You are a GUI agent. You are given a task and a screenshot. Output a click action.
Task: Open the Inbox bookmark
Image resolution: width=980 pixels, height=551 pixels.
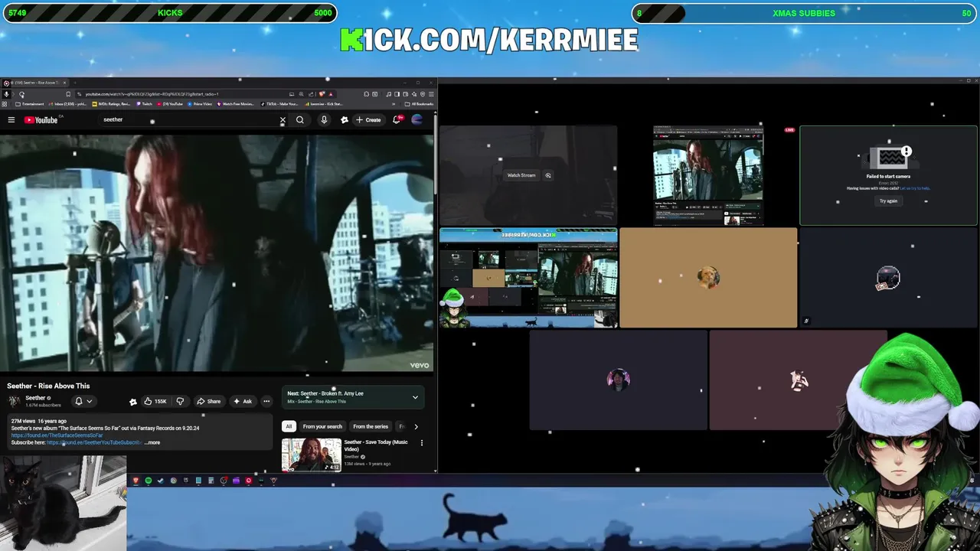tap(69, 104)
